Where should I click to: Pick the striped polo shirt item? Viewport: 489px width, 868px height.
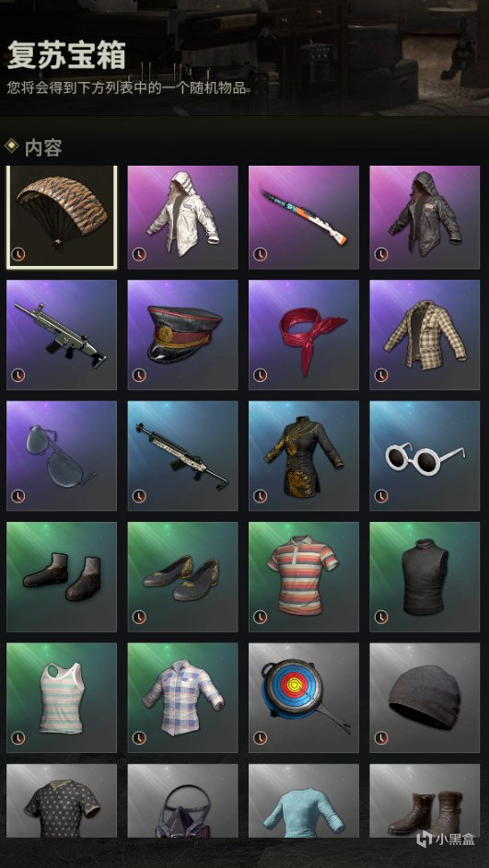[304, 577]
